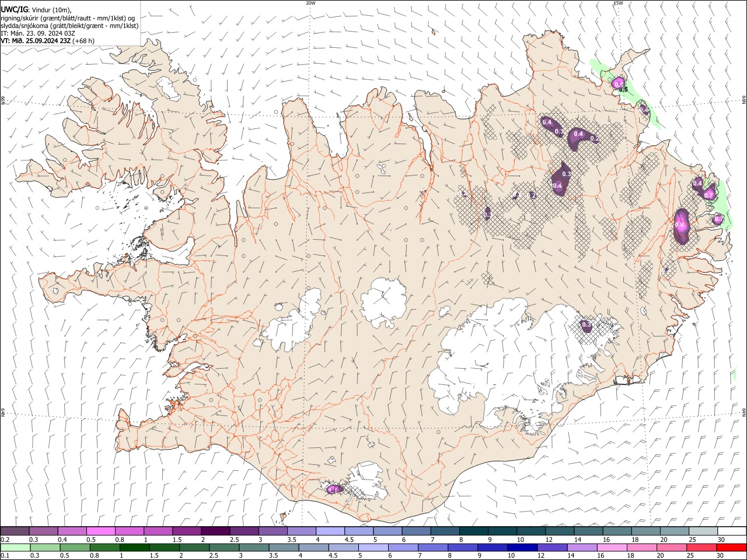Image resolution: width=747 pixels, height=560 pixels.
Task: Click the 20W longitude label at top
Action: [x=310, y=3]
